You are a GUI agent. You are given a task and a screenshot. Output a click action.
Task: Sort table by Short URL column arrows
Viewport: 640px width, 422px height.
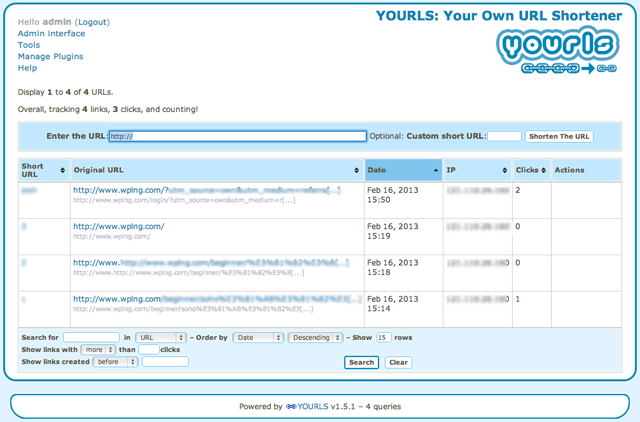point(62,170)
